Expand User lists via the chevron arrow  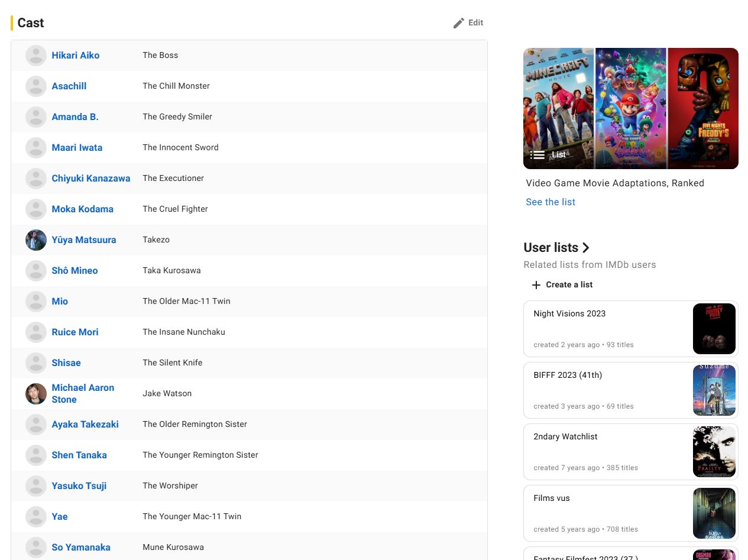click(x=586, y=248)
